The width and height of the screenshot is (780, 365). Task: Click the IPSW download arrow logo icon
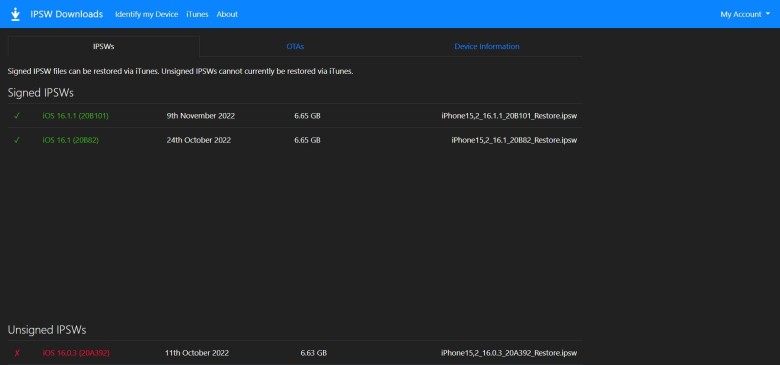[16, 14]
